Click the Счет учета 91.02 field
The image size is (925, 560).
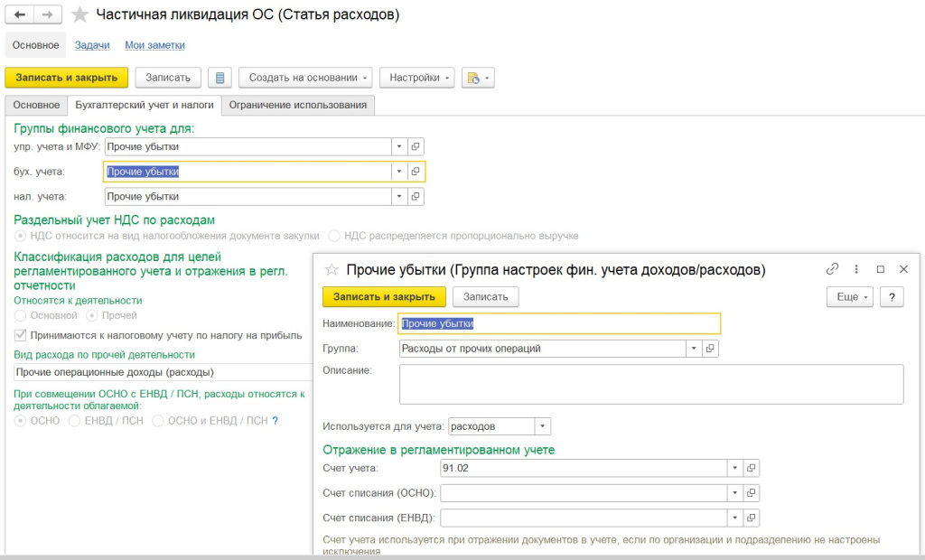point(584,468)
